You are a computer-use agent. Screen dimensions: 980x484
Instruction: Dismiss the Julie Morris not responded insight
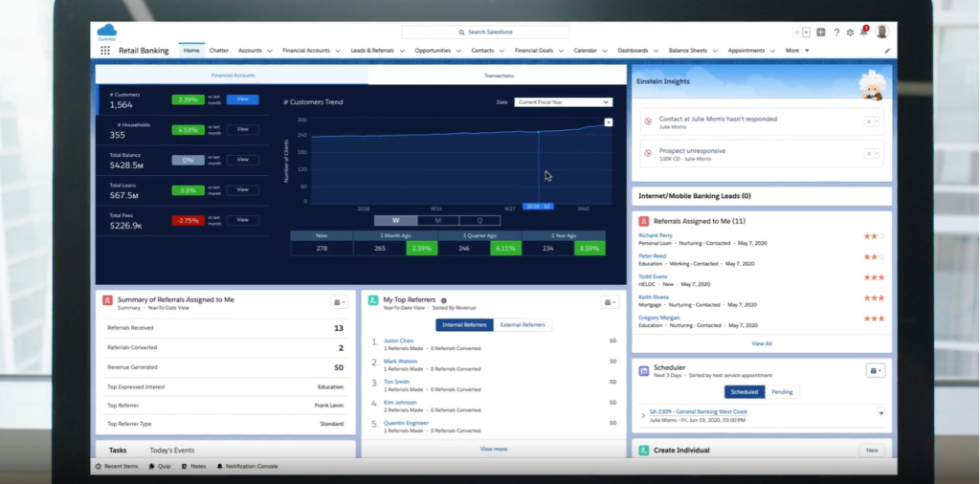[x=868, y=121]
